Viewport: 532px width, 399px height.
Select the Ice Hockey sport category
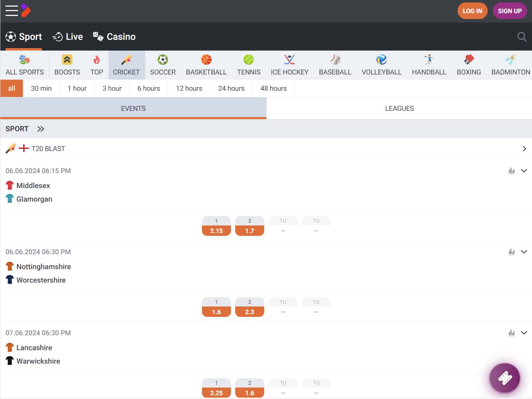pos(290,65)
